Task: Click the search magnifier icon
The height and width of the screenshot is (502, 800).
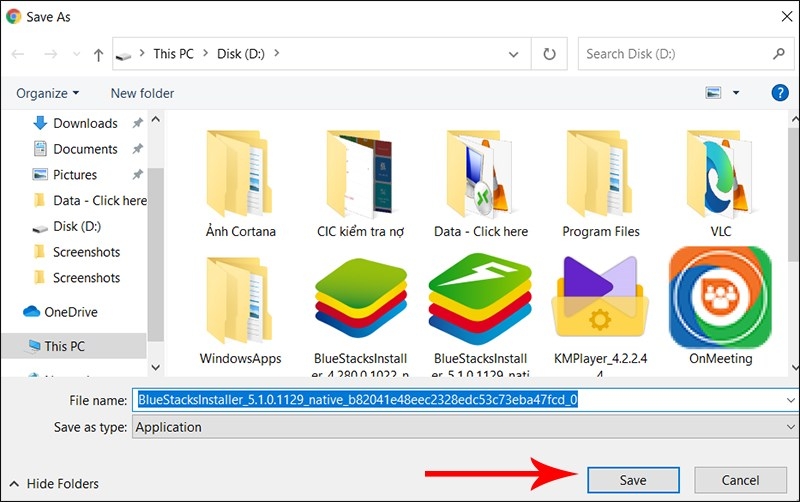Action: [x=779, y=54]
